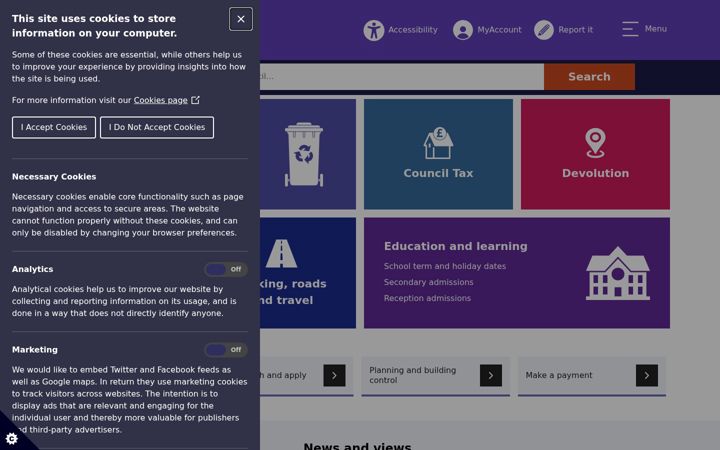
Task: Open School term and holiday dates
Action: click(x=445, y=266)
